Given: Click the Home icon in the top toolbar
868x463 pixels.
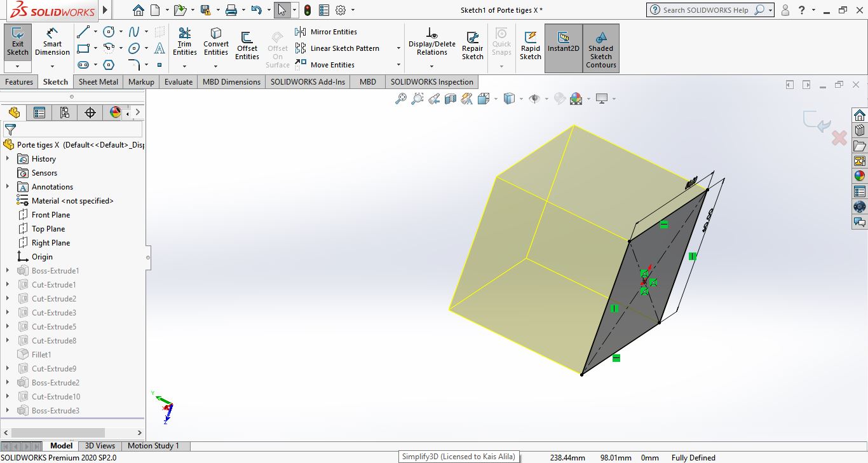Looking at the screenshot, I should point(139,10).
